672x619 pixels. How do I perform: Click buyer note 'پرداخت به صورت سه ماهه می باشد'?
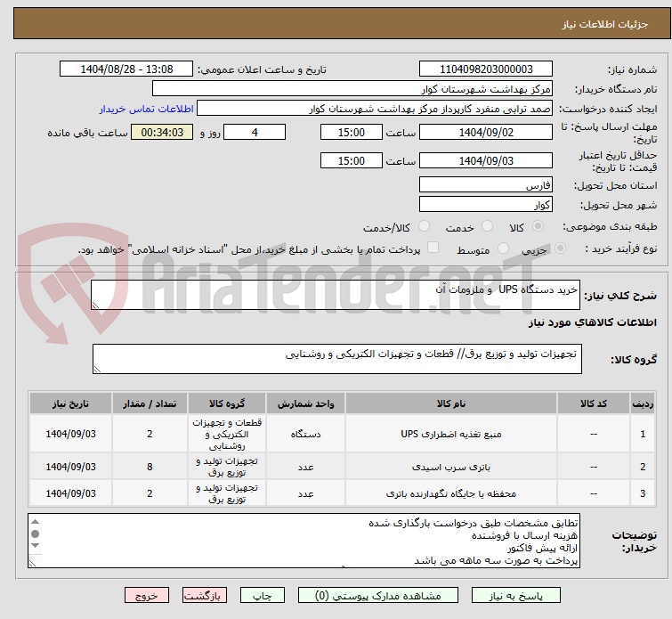(x=496, y=560)
